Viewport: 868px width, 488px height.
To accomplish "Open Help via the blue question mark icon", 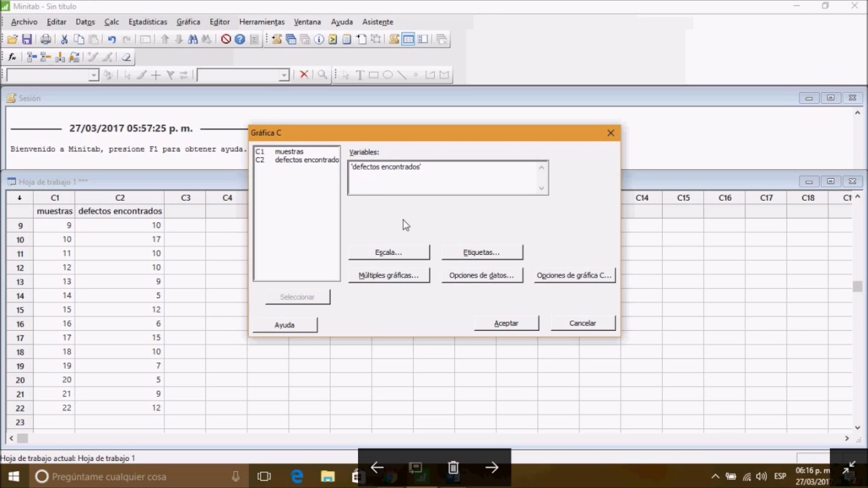I will (239, 39).
